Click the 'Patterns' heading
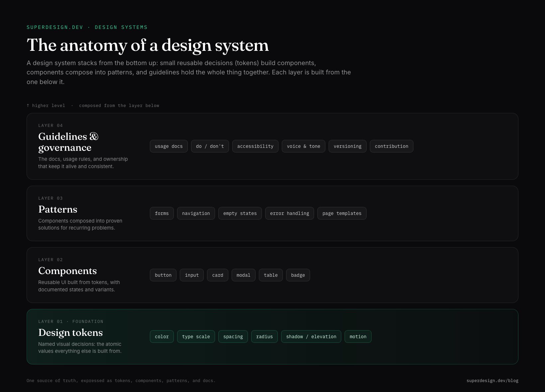Screen dimensions: 545x392 coord(58,209)
